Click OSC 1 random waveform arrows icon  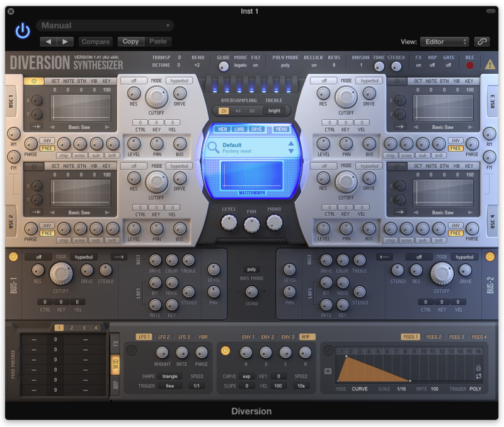[x=36, y=126]
